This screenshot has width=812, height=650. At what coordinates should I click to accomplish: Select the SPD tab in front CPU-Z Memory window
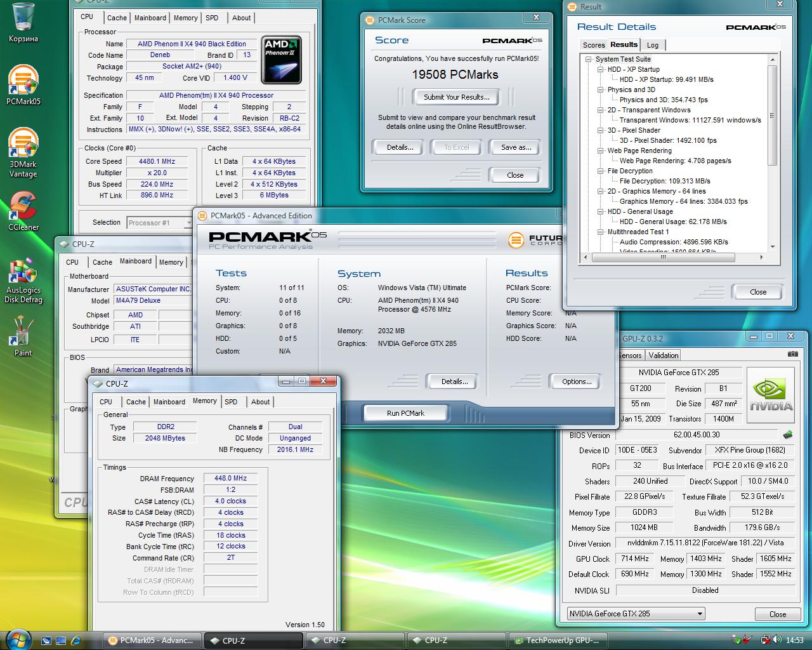(231, 402)
